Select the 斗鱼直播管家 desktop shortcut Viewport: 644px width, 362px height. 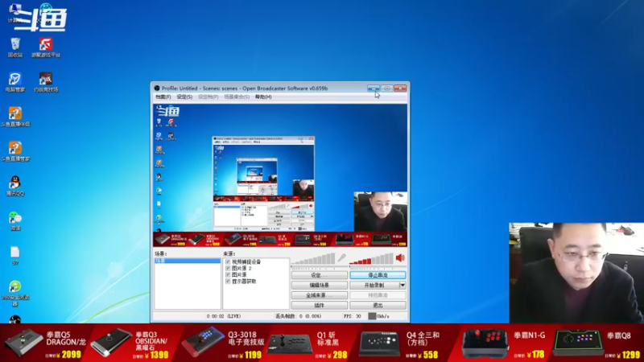click(15, 151)
